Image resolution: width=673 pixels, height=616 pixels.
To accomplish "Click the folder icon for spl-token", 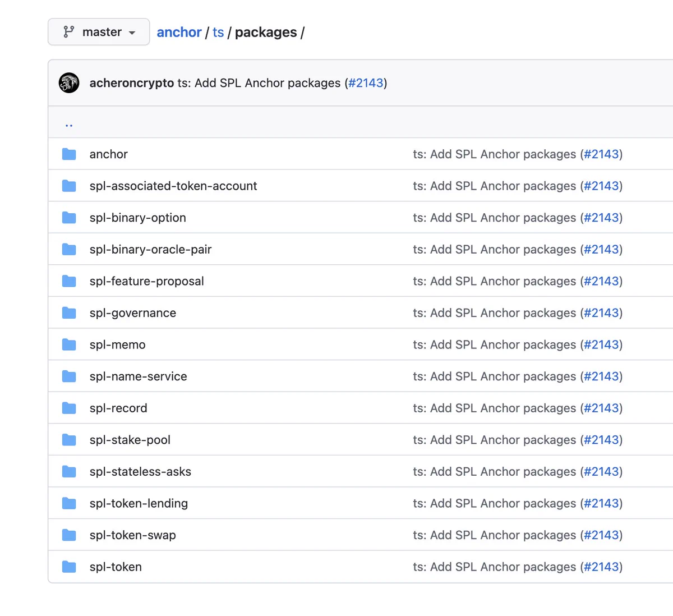I will [69, 567].
